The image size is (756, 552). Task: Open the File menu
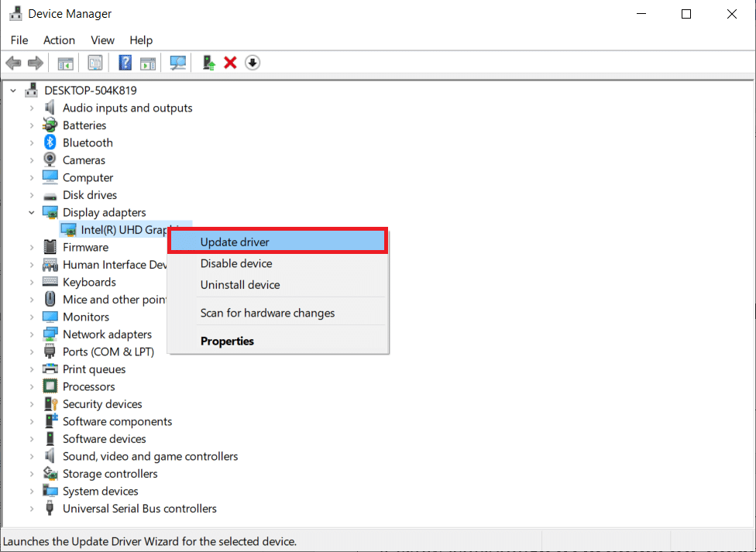[x=19, y=40]
